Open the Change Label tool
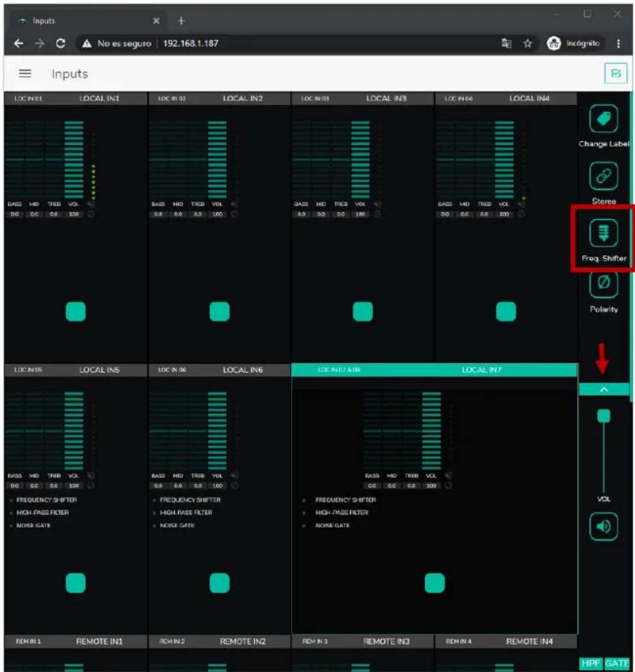635x672 pixels. click(x=604, y=118)
